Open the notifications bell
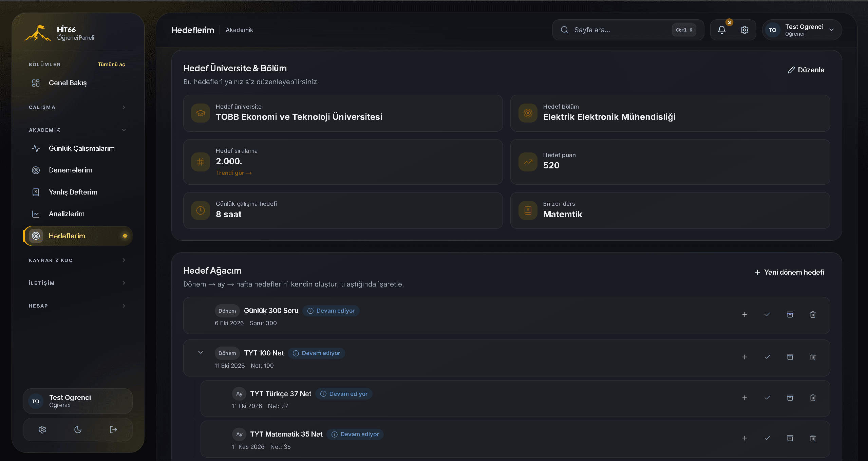 (x=722, y=30)
